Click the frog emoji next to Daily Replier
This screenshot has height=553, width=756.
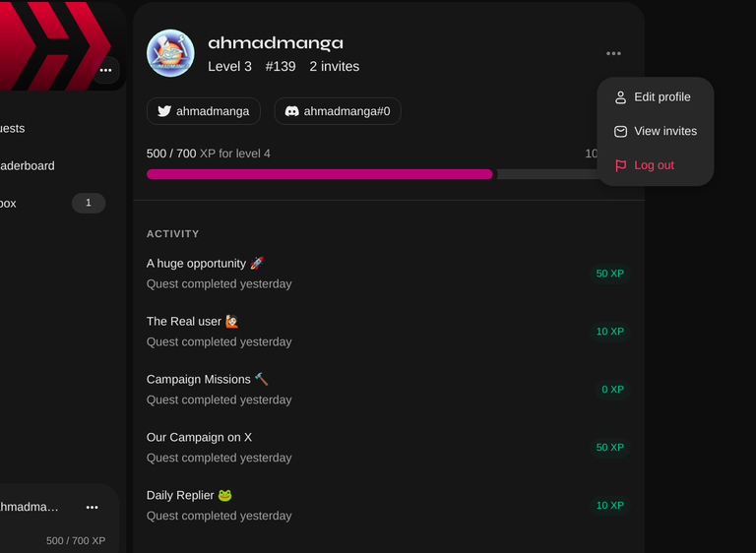tap(225, 495)
